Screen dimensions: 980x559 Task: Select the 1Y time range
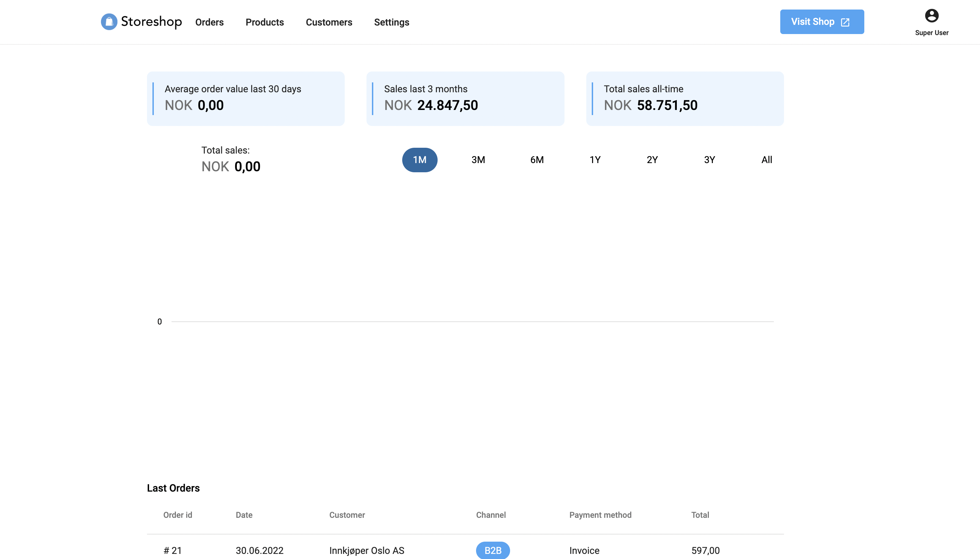click(595, 160)
